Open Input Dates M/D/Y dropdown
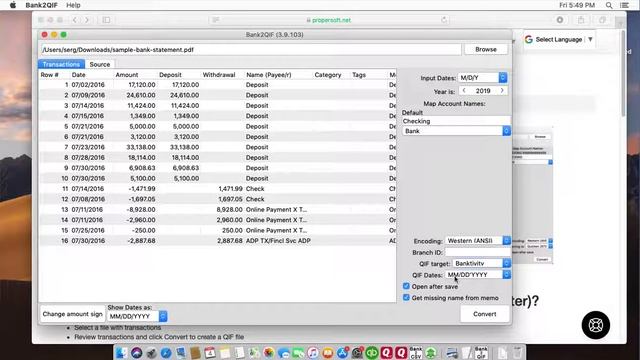640x360 pixels. click(482, 78)
